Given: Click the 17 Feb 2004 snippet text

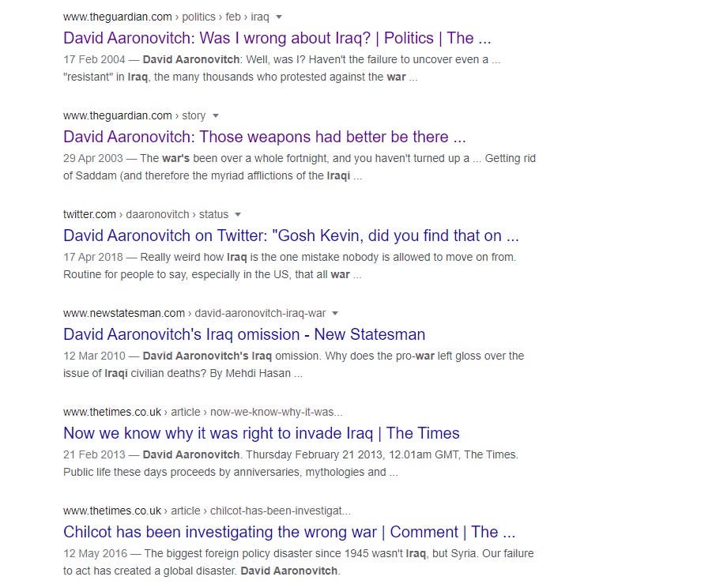Looking at the screenshot, I should pos(282,68).
